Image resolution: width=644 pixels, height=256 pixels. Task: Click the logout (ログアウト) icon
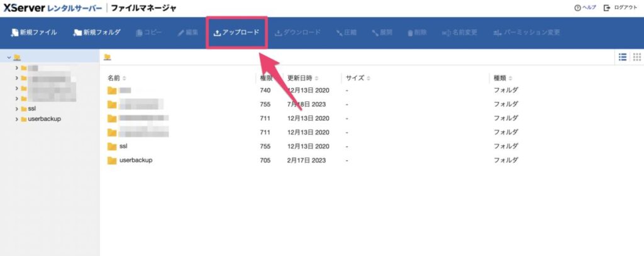pyautogui.click(x=606, y=8)
